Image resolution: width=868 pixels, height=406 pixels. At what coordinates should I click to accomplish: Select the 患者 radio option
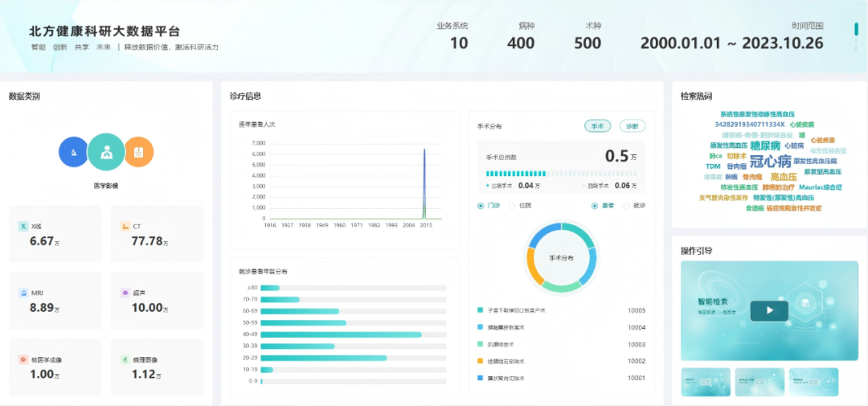tap(596, 206)
